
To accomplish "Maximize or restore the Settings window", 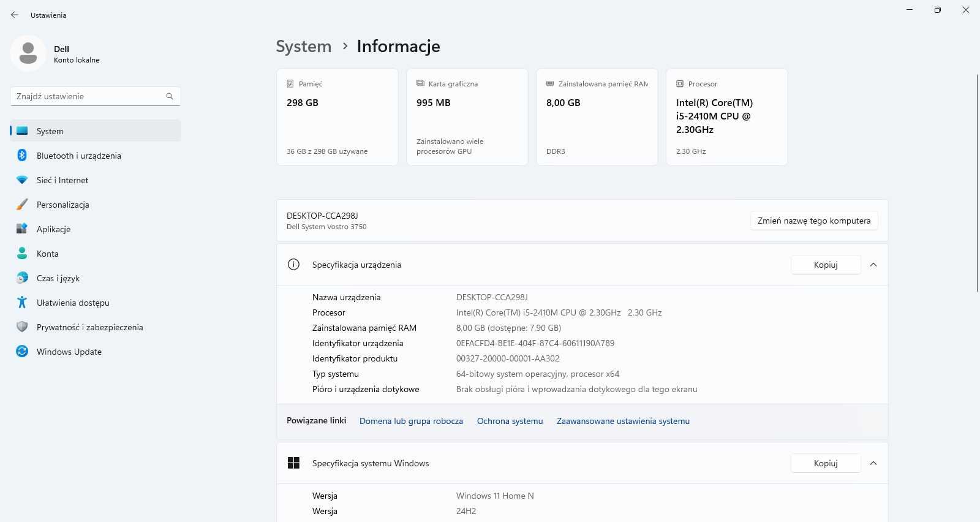I will pyautogui.click(x=937, y=10).
